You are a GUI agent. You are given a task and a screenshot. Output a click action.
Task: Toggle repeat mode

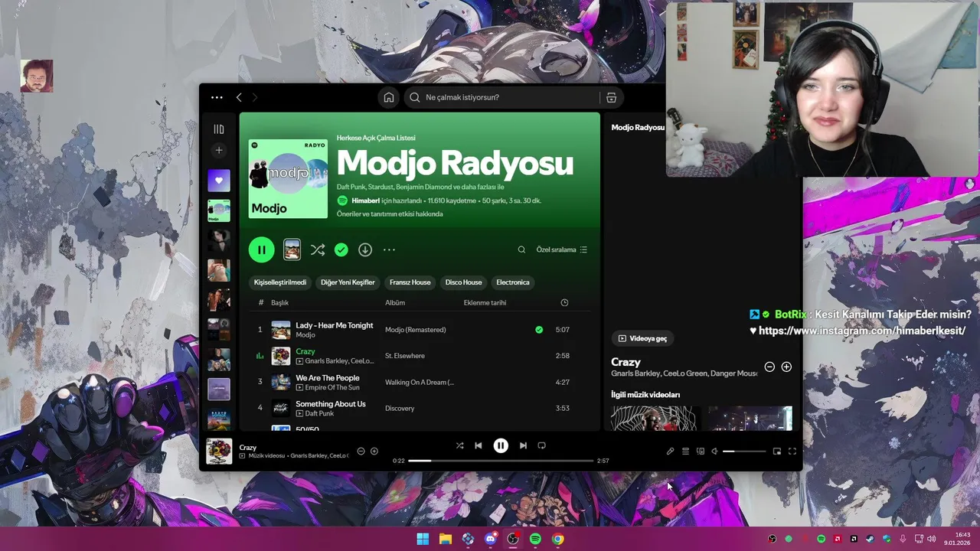click(542, 445)
